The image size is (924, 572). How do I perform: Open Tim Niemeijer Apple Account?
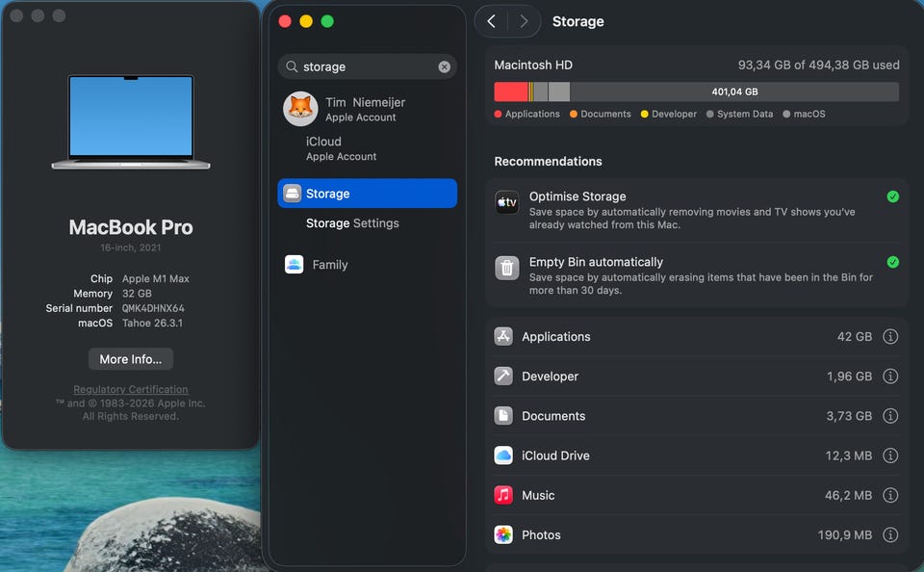click(x=364, y=109)
